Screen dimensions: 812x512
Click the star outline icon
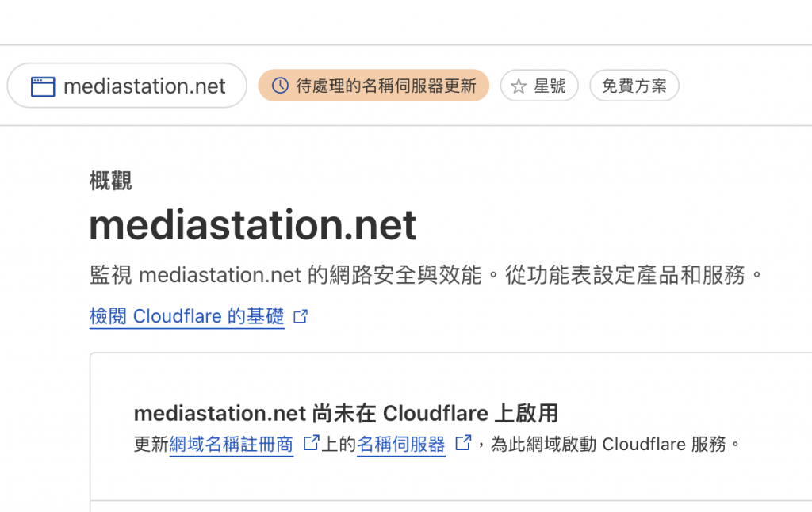519,86
